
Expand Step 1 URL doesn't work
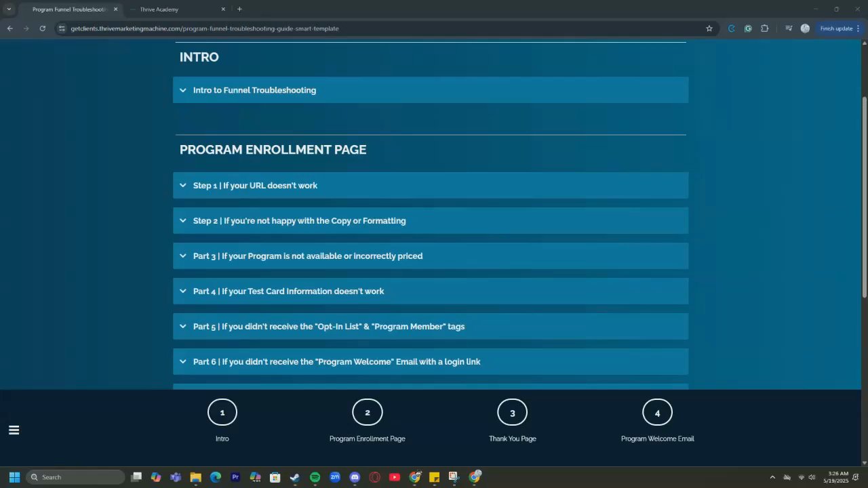431,185
